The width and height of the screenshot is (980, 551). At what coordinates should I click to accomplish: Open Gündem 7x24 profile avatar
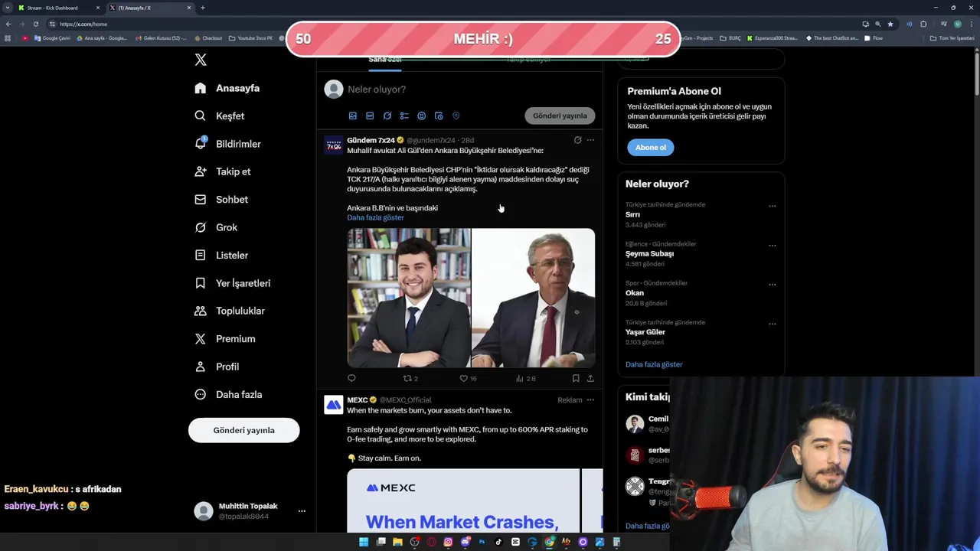334,145
